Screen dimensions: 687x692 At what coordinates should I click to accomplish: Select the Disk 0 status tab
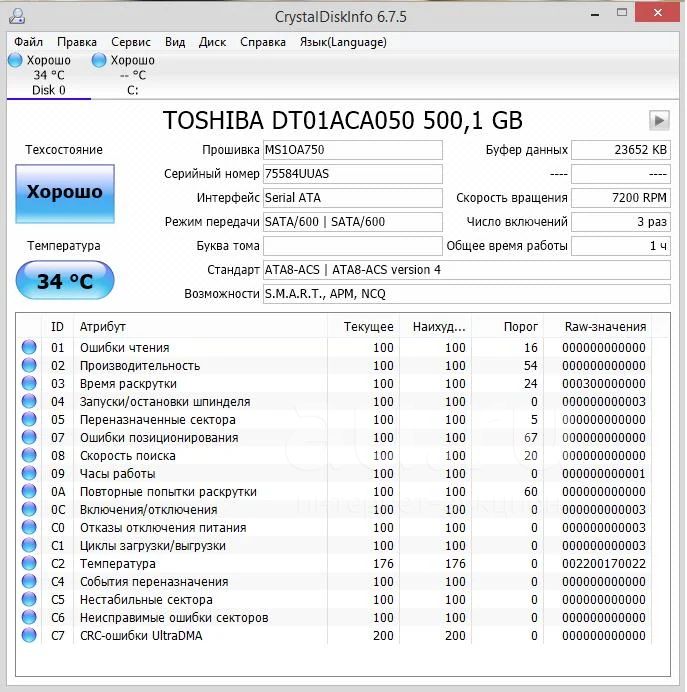[49, 75]
